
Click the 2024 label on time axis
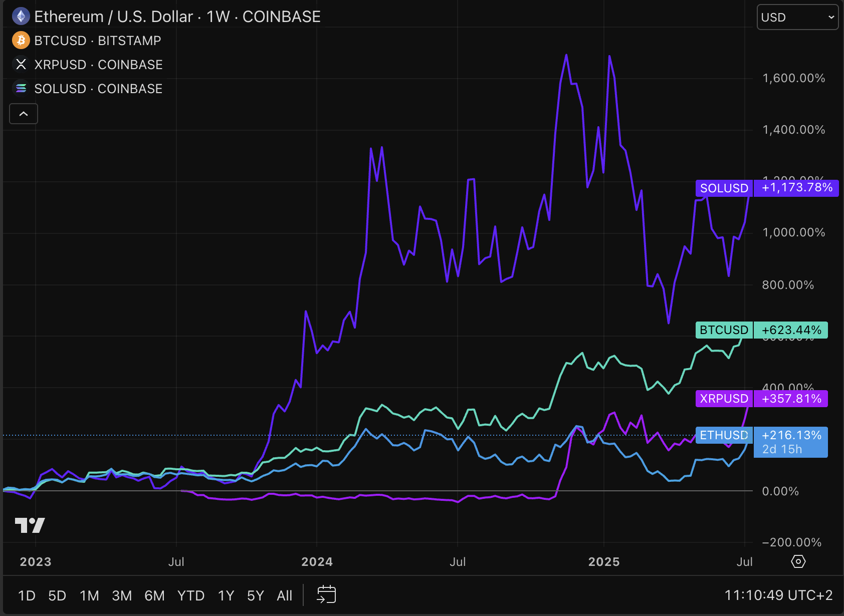(317, 561)
